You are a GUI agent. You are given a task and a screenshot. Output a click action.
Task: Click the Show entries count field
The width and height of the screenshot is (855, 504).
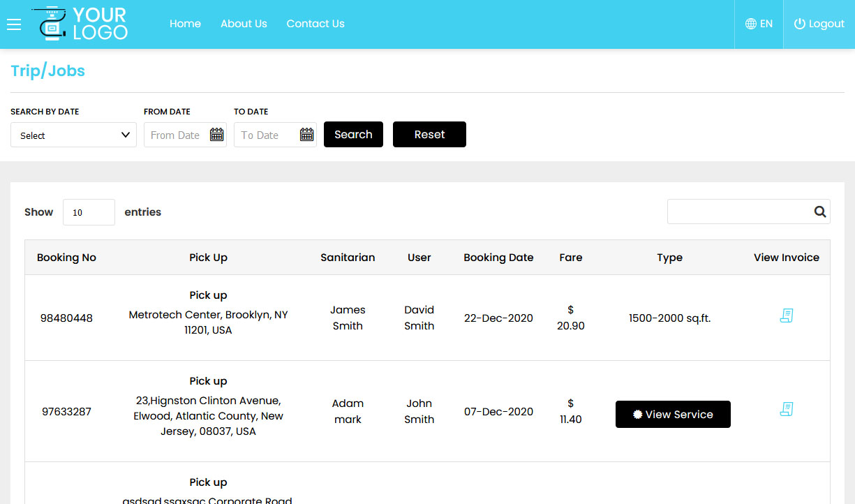89,212
